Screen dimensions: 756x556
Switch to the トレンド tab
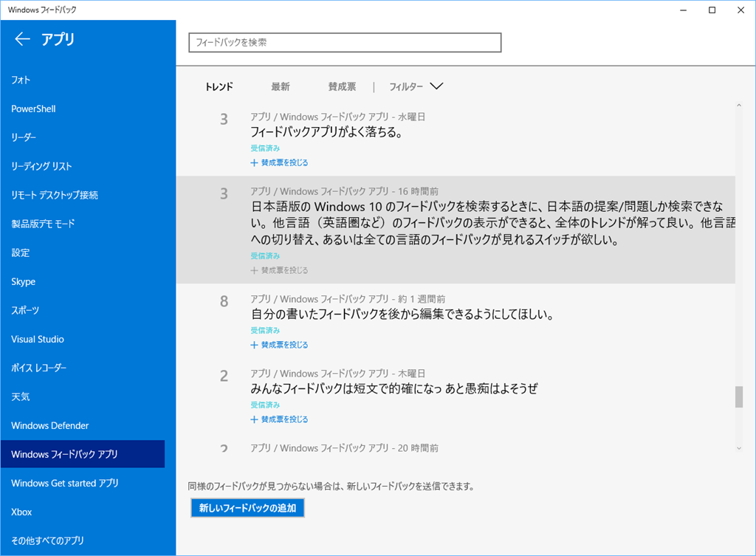click(x=219, y=86)
